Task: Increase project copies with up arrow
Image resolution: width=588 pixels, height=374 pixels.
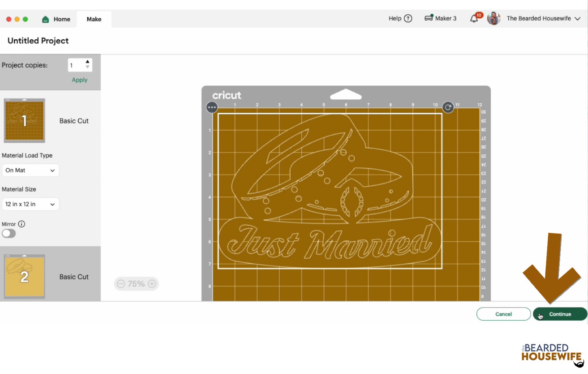Action: (87, 62)
